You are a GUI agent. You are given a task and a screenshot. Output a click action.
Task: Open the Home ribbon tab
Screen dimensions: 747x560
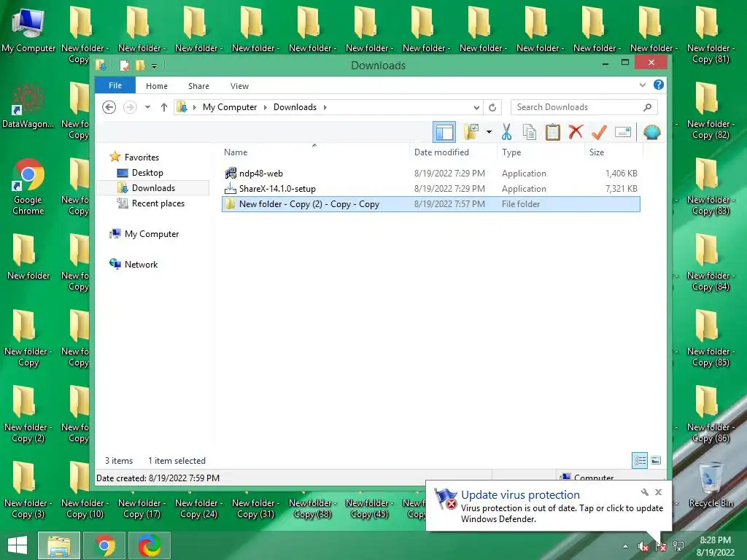pos(157,86)
